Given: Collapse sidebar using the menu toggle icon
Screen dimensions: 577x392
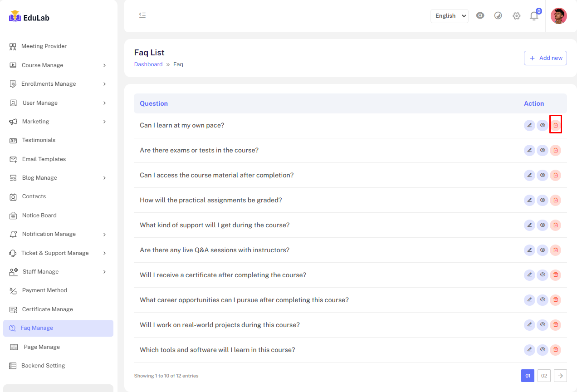Looking at the screenshot, I should (x=142, y=15).
